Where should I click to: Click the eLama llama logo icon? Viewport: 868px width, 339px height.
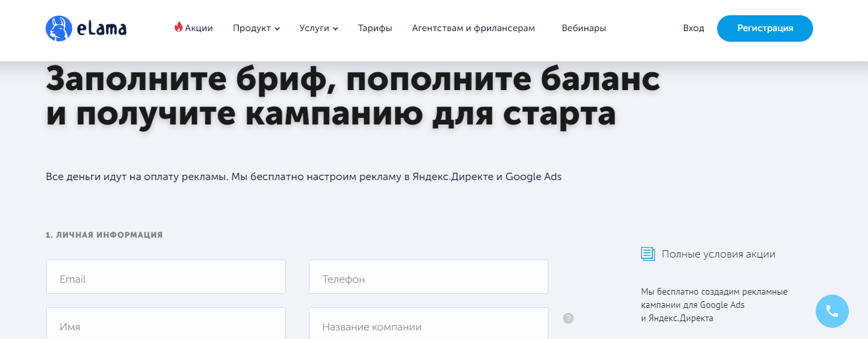coord(59,28)
